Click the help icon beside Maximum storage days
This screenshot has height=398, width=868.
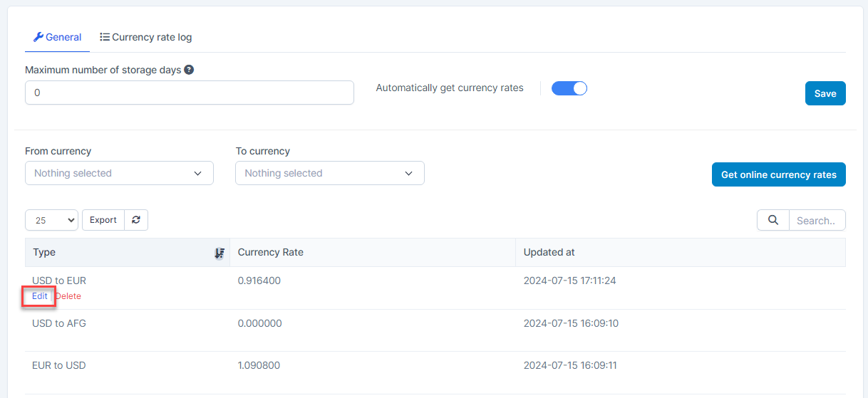tap(189, 70)
